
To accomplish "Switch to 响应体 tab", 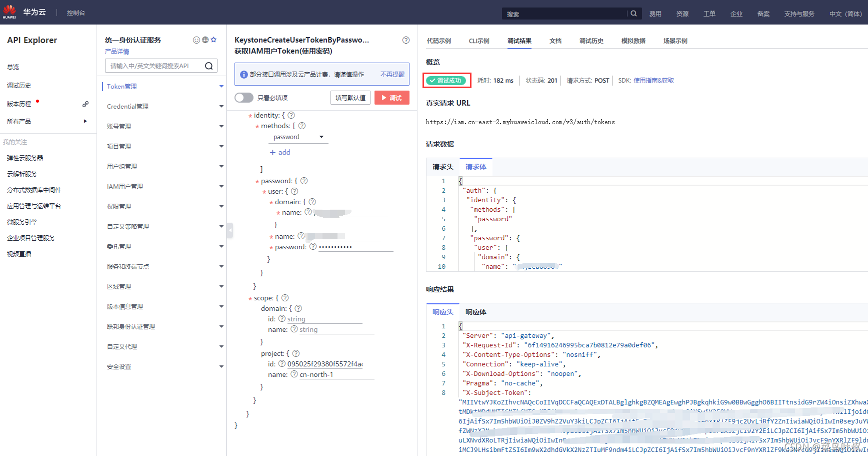I will click(x=476, y=312).
